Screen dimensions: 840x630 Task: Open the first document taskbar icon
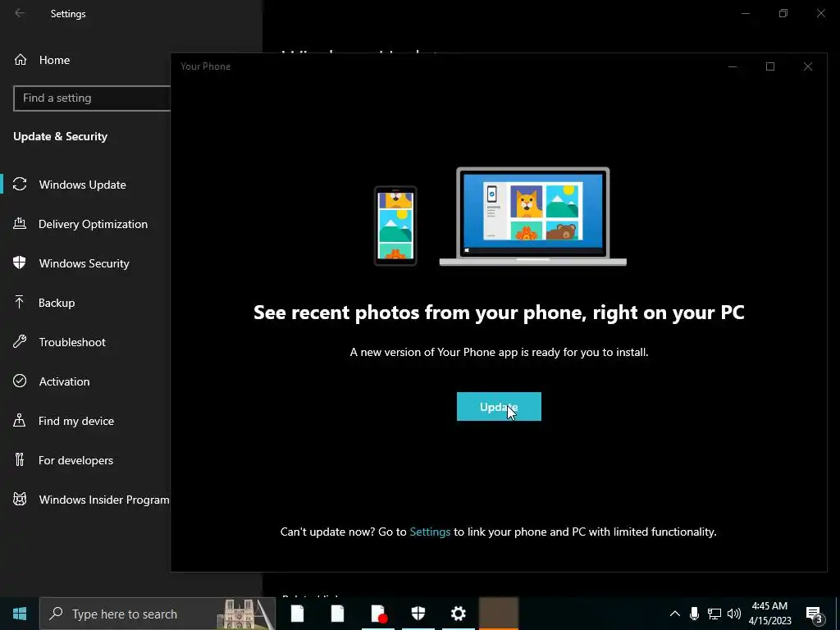[297, 614]
